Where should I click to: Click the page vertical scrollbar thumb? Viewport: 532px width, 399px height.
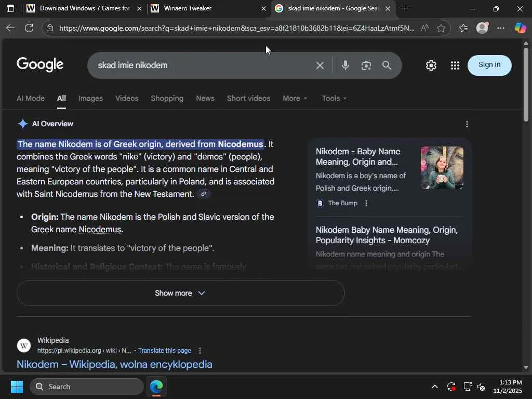click(x=526, y=85)
